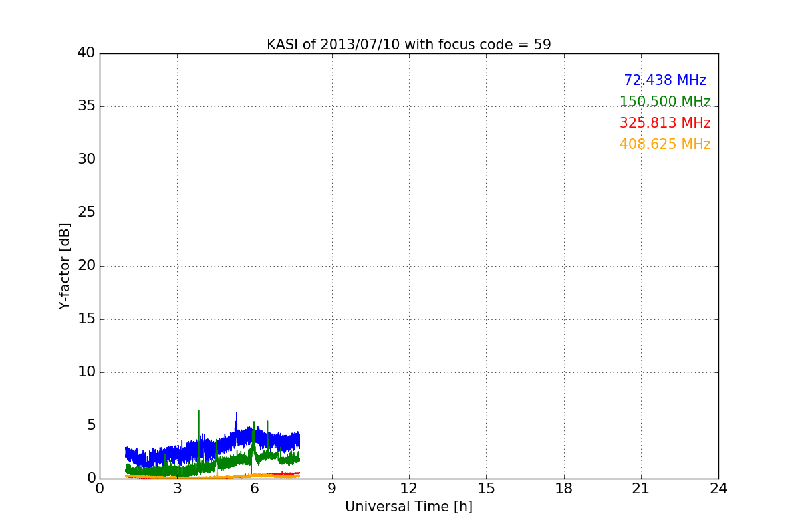Click y-axis tick label '40'

click(x=86, y=53)
